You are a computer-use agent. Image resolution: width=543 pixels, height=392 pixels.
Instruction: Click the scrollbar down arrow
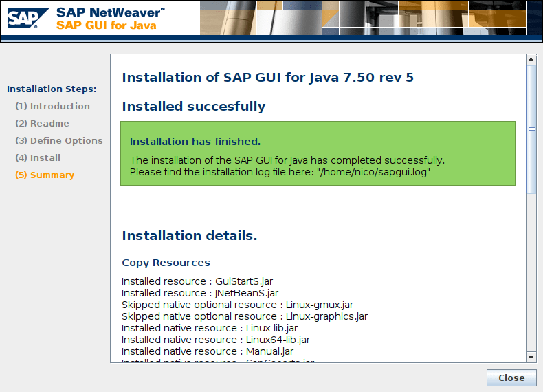531,357
